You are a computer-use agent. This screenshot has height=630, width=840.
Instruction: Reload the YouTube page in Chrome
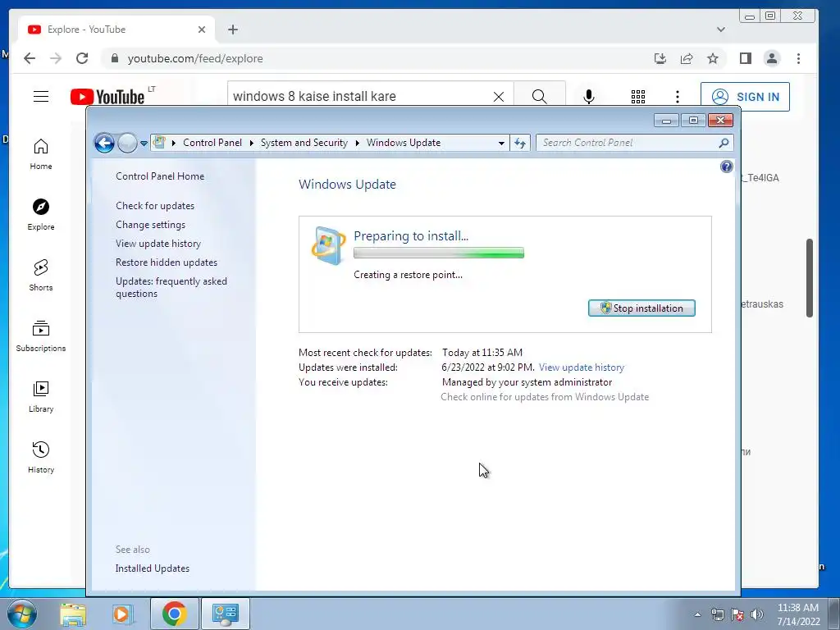click(x=82, y=58)
